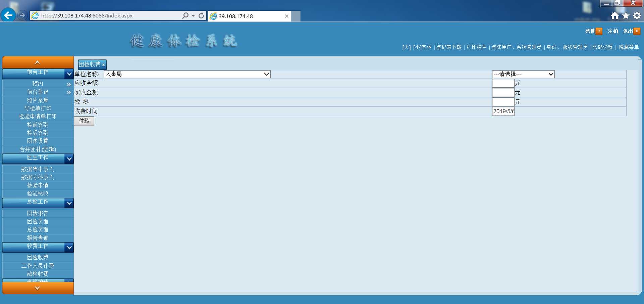This screenshot has width=644, height=304.
Task: Open 数据集中录入 menu item
Action: point(38,169)
